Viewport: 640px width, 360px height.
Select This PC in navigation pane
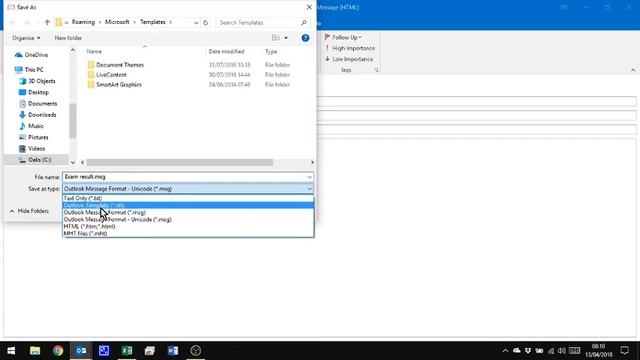29,70
